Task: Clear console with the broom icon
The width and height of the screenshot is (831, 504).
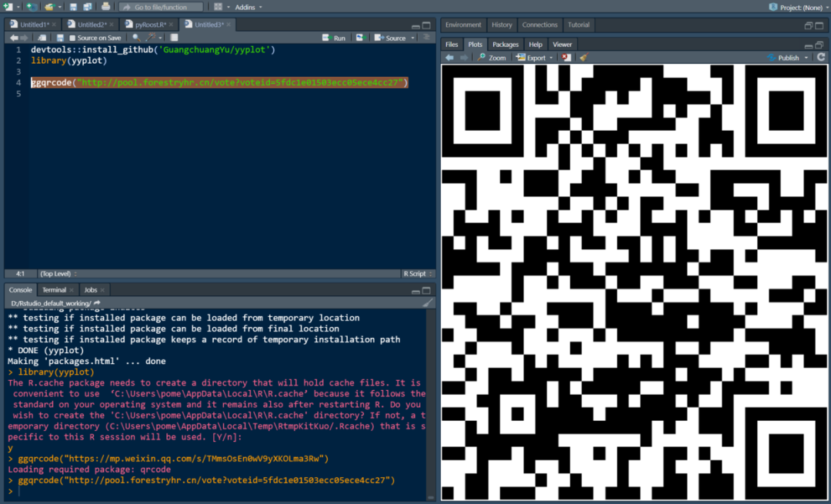Action: 428,303
